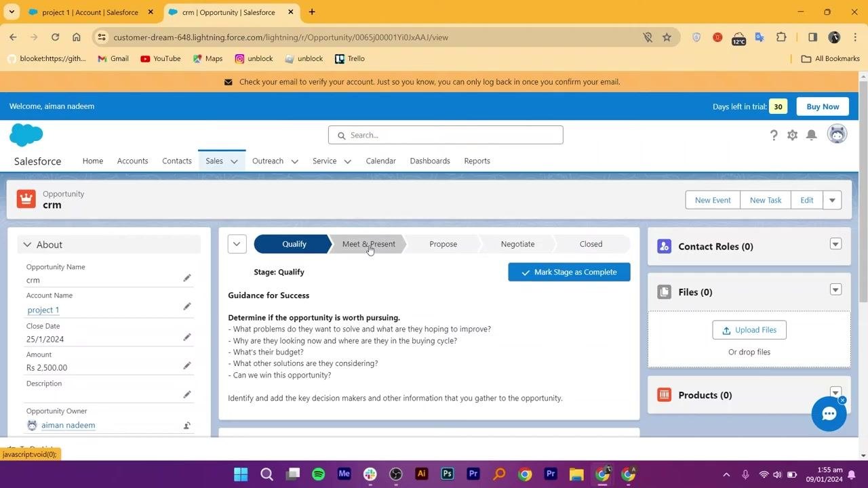The height and width of the screenshot is (488, 868).
Task: Open the Setup gear icon
Action: [x=792, y=135]
